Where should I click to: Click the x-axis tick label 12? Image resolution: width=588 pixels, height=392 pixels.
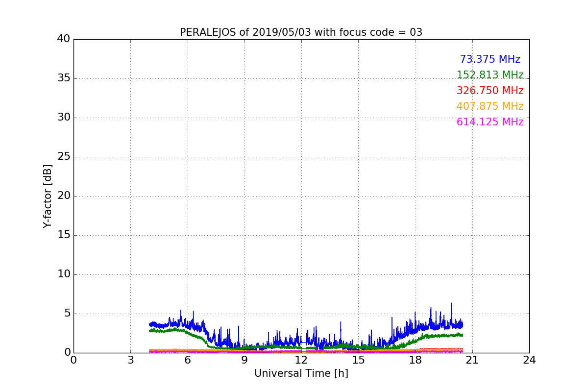point(301,360)
